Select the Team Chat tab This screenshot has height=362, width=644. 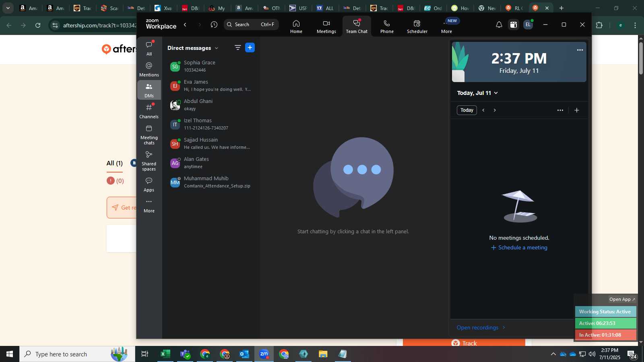pos(357,27)
